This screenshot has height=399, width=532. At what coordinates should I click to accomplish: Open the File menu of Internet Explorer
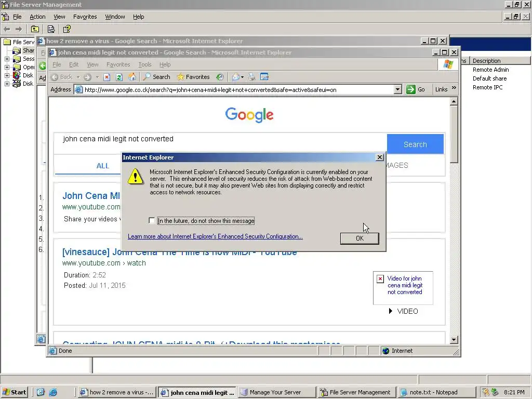tap(57, 64)
